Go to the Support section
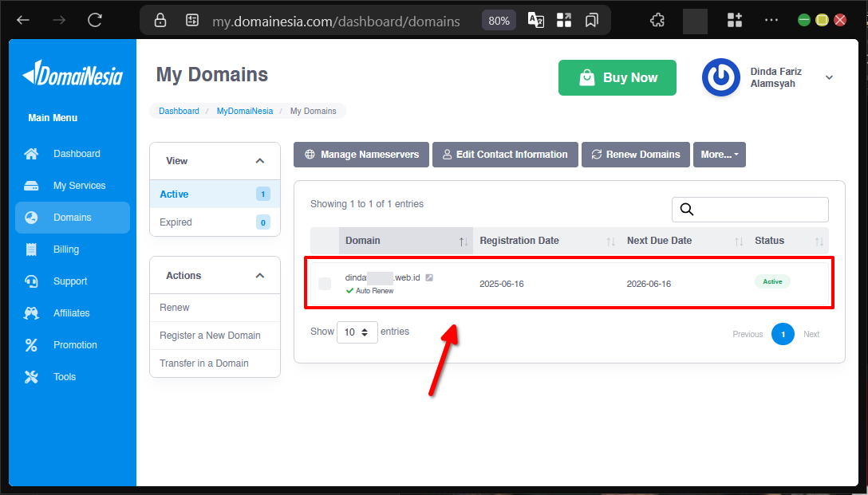Screen dimensions: 868x495 (73, 281)
